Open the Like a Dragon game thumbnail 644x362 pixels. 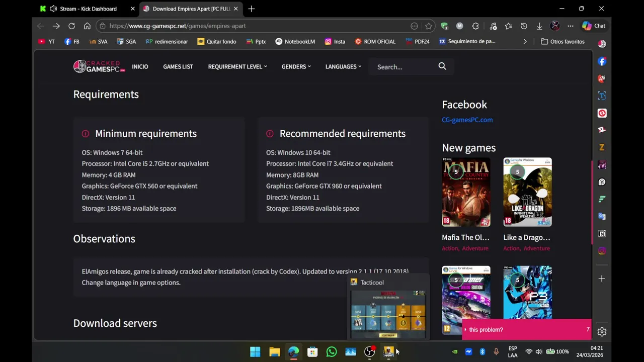coord(527,192)
